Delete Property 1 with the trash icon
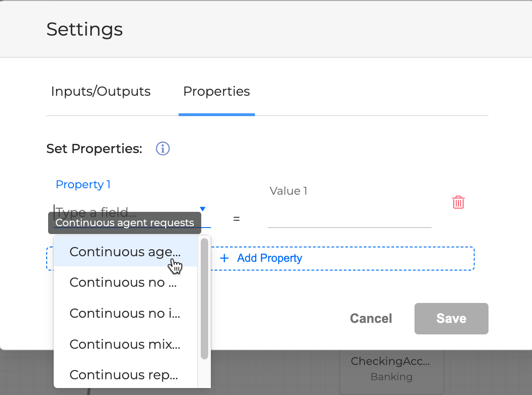The width and height of the screenshot is (532, 395). click(x=458, y=202)
